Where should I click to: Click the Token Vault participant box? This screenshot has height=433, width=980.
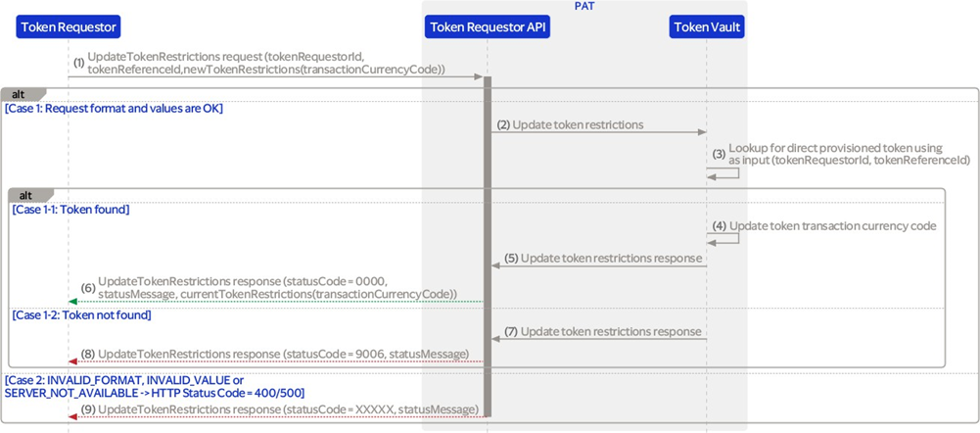pyautogui.click(x=707, y=27)
